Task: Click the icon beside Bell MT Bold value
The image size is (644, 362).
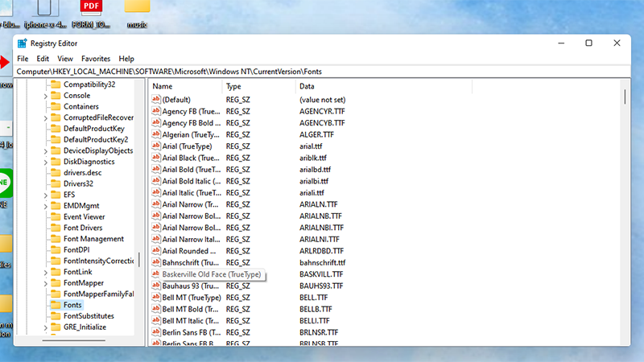Action: 155,309
